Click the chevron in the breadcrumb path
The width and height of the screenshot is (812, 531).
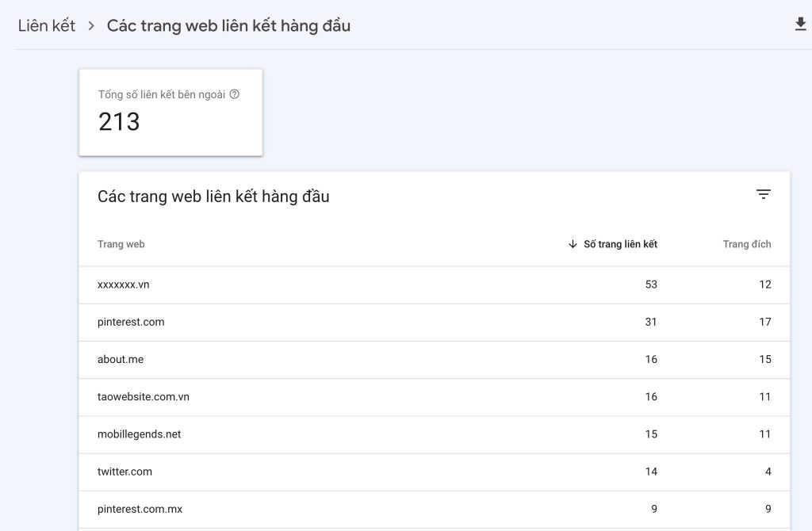click(90, 25)
